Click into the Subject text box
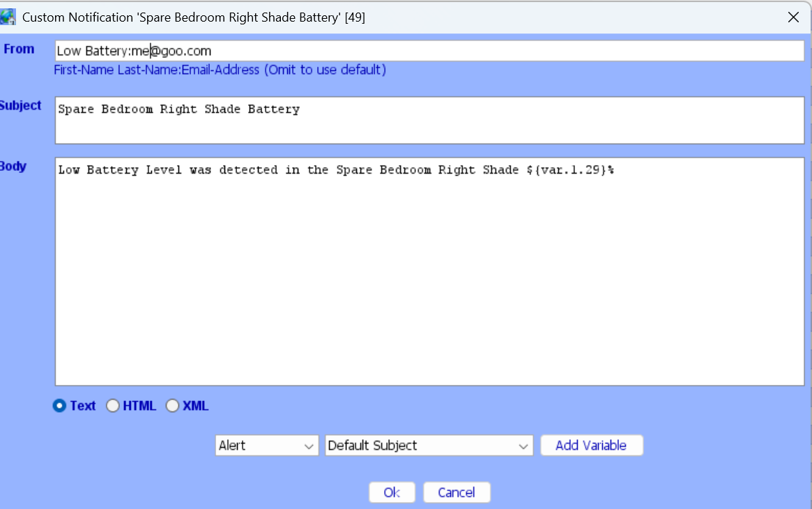Viewport: 812px width, 509px height. pos(429,120)
